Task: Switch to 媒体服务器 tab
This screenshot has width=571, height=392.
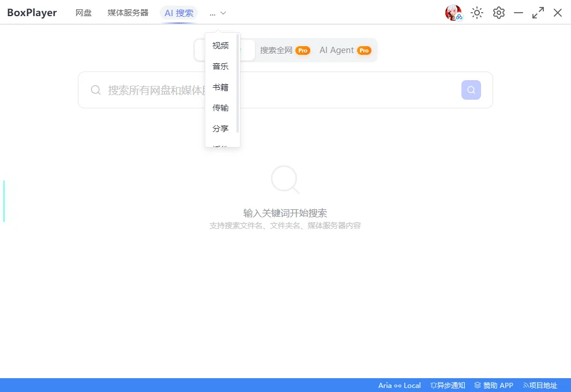Action: pos(128,13)
